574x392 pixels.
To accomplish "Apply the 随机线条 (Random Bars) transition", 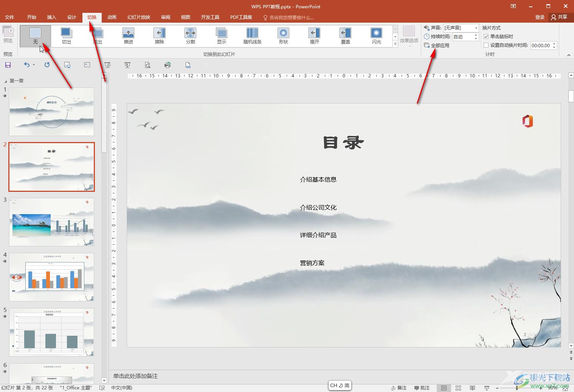I will 253,36.
